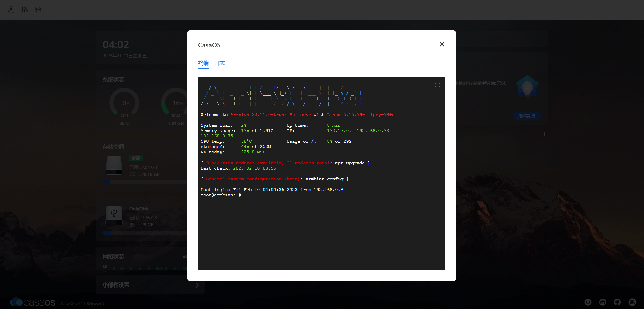This screenshot has height=309, width=644.
Task: Close the CasaOS dialog
Action: (x=442, y=44)
